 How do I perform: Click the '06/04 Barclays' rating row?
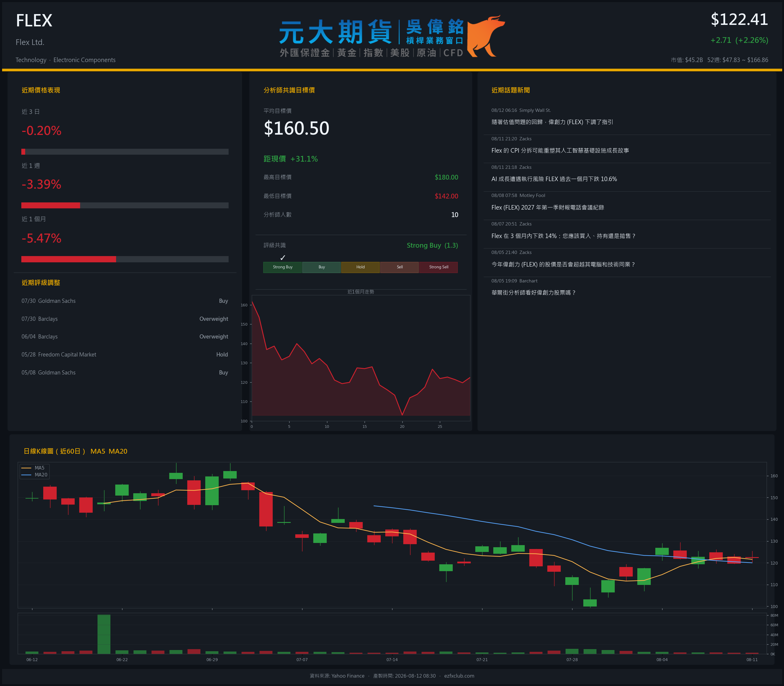click(125, 336)
